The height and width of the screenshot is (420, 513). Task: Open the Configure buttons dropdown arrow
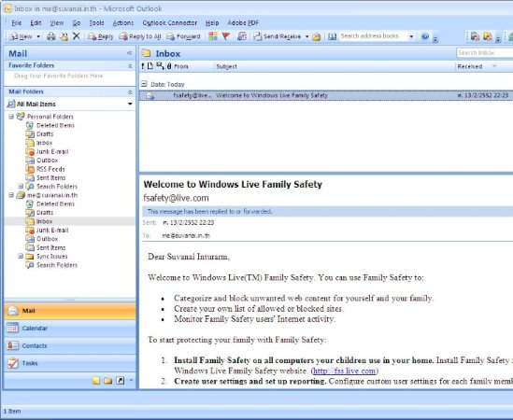pyautogui.click(x=131, y=380)
